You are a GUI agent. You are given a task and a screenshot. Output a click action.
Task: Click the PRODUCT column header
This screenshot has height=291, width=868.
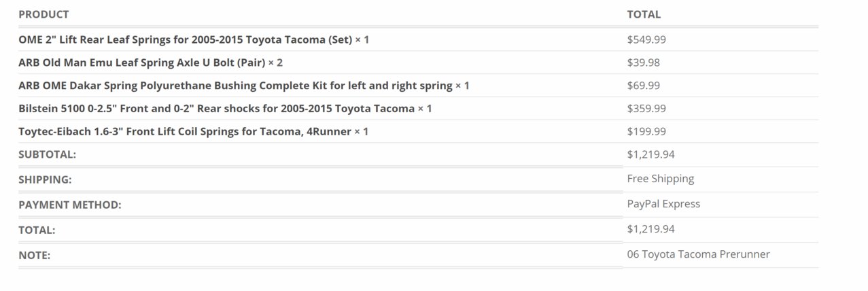(44, 14)
